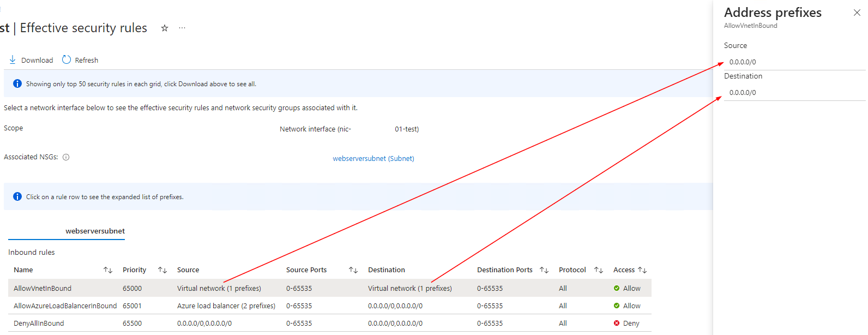Viewport: 868px width, 335px height.
Task: Select the AllowVnetInBound rule row
Action: pyautogui.click(x=330, y=288)
